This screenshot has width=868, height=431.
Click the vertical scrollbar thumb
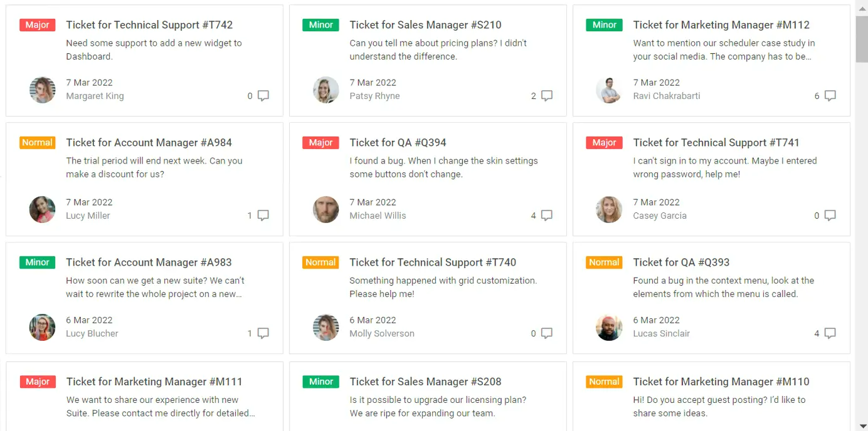[x=862, y=39]
